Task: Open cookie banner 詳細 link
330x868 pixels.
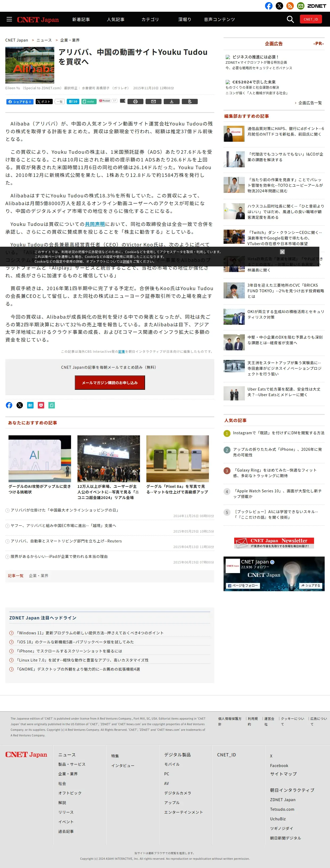Action: 126,261
